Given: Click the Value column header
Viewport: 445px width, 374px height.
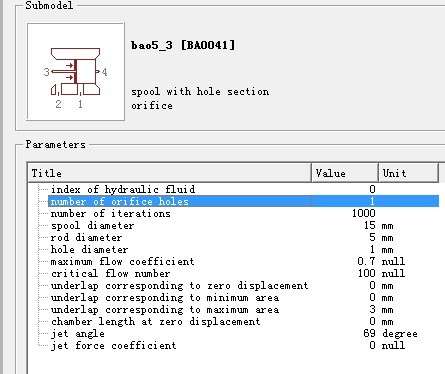Looking at the screenshot, I should 345,173.
